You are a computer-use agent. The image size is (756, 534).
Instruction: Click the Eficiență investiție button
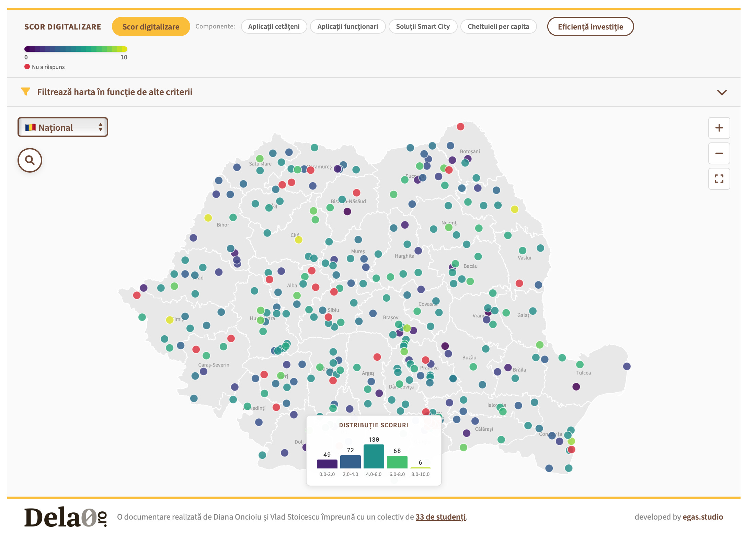pos(590,27)
